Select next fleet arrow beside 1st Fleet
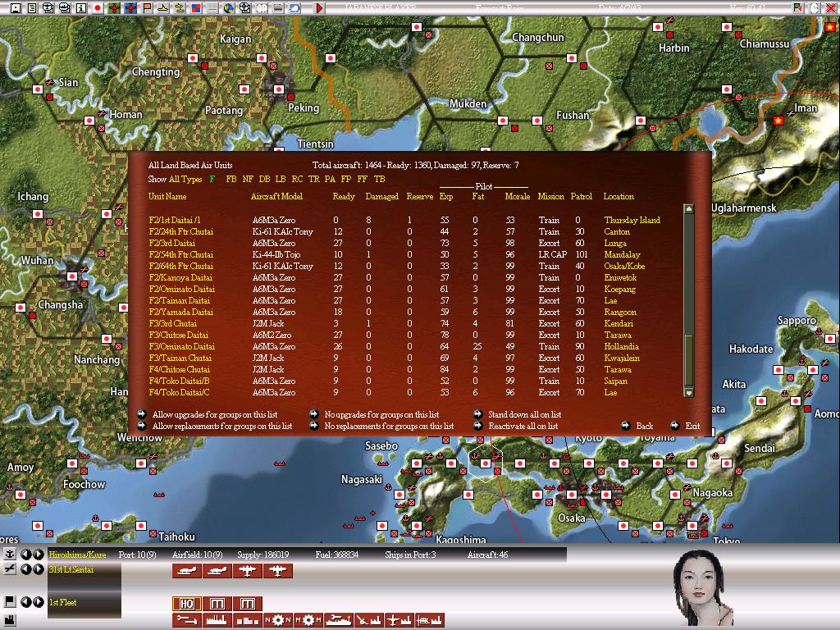The height and width of the screenshot is (630, 840). pos(38,602)
